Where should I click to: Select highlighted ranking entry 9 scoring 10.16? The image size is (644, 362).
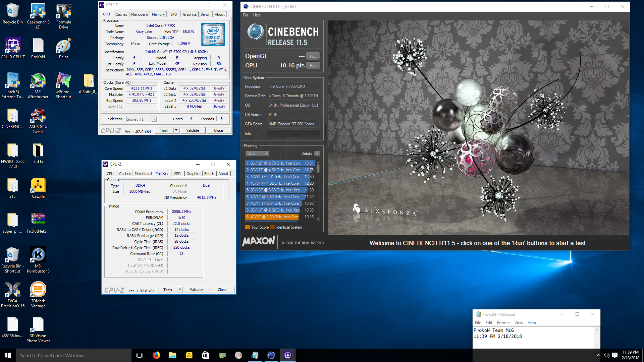(x=280, y=217)
